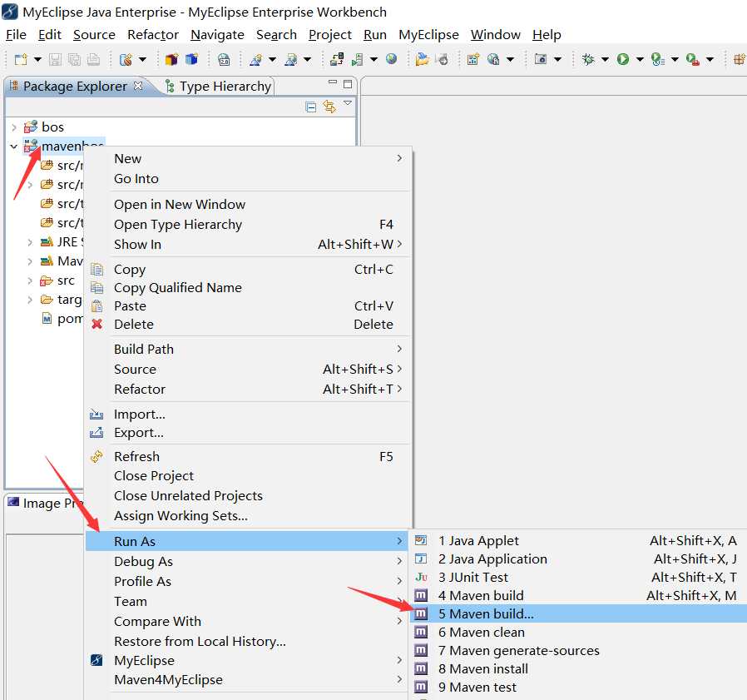Open the Window menu
The image size is (747, 700).
495,35
